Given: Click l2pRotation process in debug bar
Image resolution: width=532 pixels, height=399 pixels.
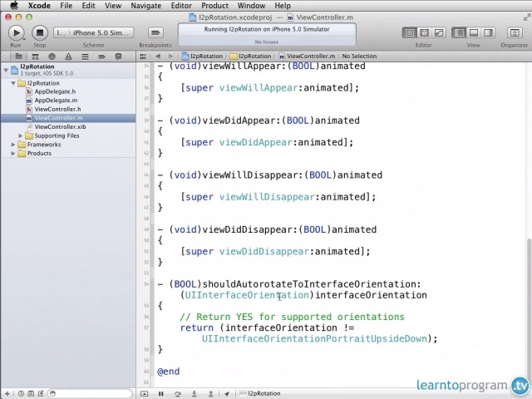Looking at the screenshot, I should click(260, 393).
